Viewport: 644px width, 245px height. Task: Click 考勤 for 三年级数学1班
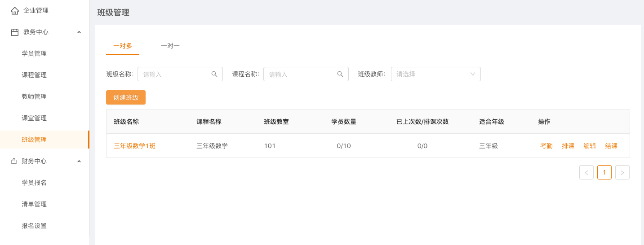[x=546, y=146]
